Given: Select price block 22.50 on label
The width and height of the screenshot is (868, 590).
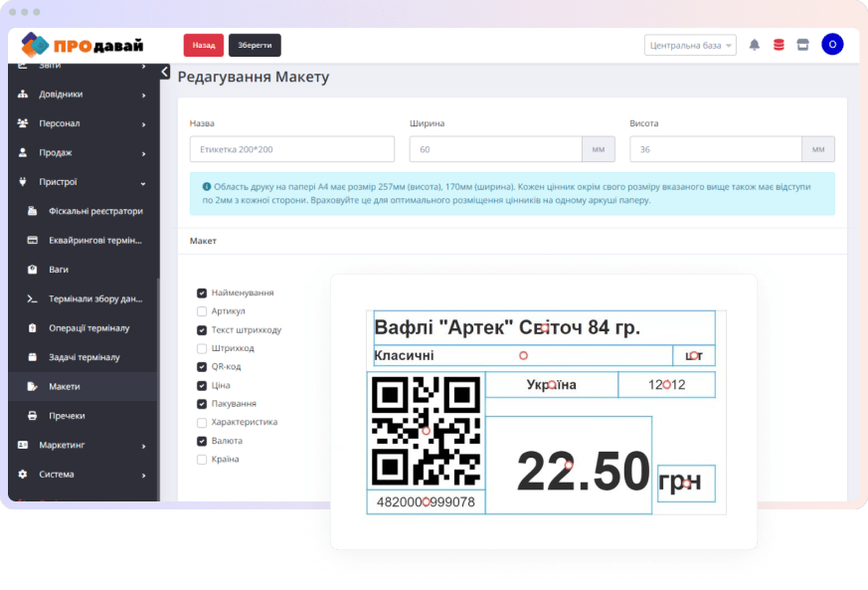Looking at the screenshot, I should point(569,466).
